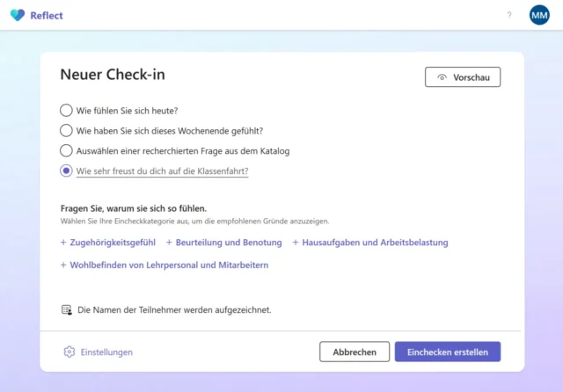The width and height of the screenshot is (563, 392).
Task: Select 'Wie fühlen Sie sich heute?' radio option
Action: pos(66,111)
